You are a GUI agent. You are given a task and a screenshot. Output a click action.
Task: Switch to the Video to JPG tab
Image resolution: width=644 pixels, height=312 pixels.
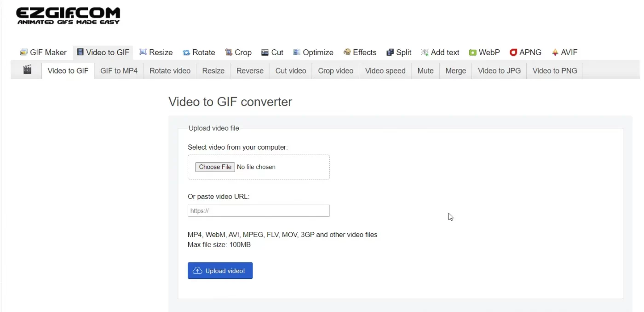click(x=499, y=71)
